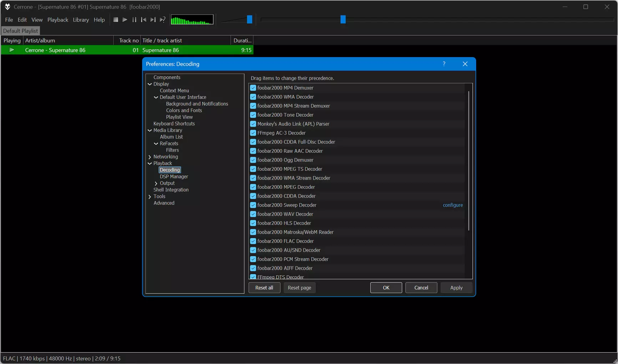Collapse Default User Interface node
This screenshot has width=618, height=364.
coord(156,97)
